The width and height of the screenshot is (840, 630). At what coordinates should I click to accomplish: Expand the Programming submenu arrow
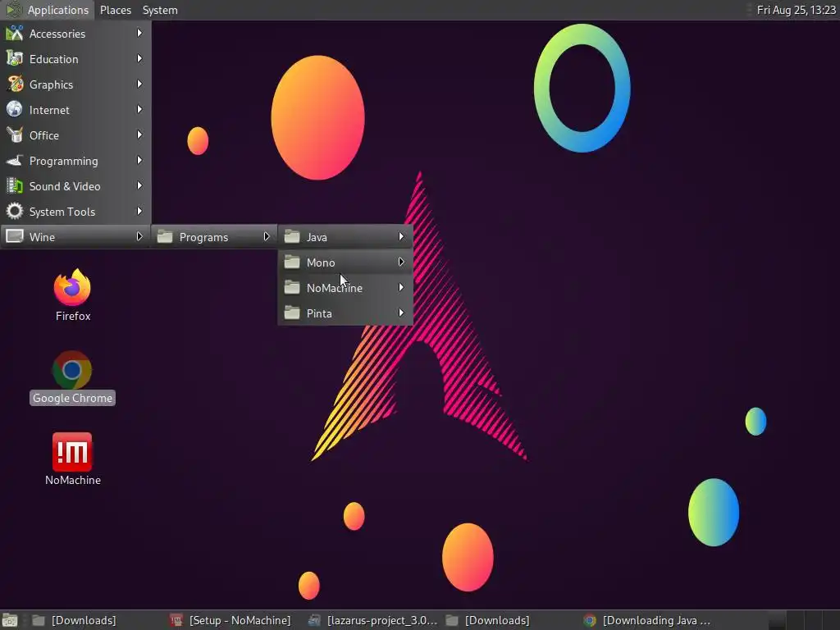point(139,160)
